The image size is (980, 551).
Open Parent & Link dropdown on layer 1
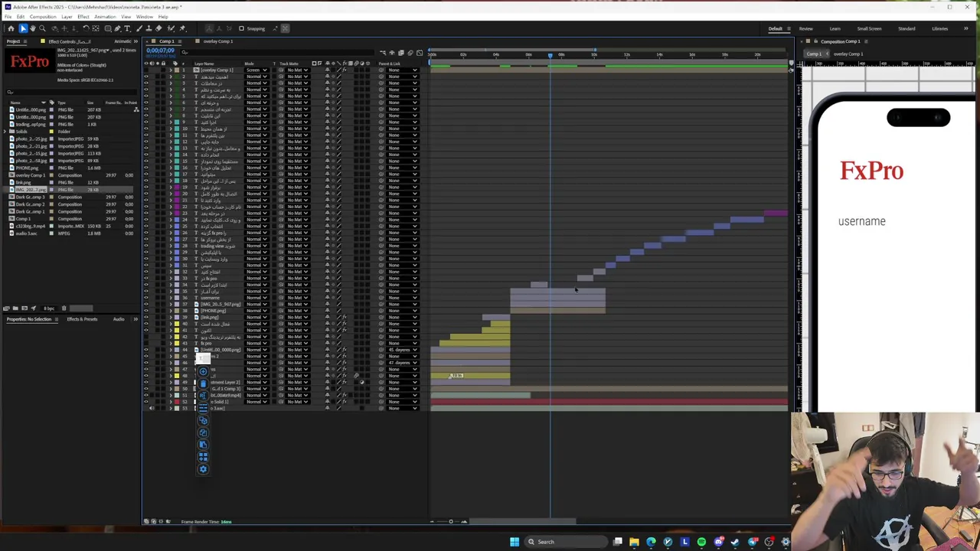403,70
